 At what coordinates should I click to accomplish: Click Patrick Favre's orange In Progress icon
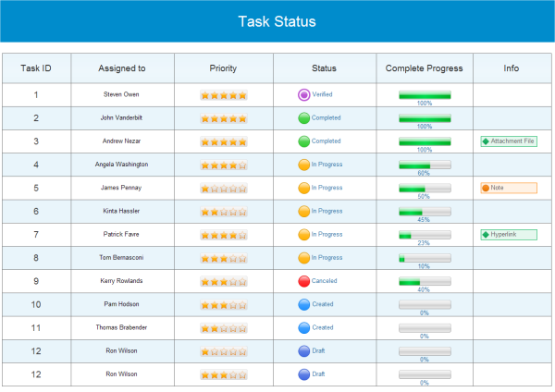click(303, 235)
